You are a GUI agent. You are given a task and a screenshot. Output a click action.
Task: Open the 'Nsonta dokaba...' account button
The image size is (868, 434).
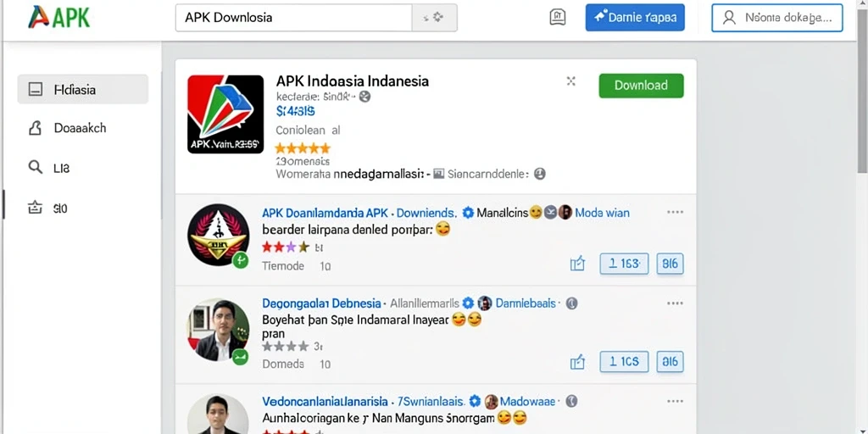777,18
